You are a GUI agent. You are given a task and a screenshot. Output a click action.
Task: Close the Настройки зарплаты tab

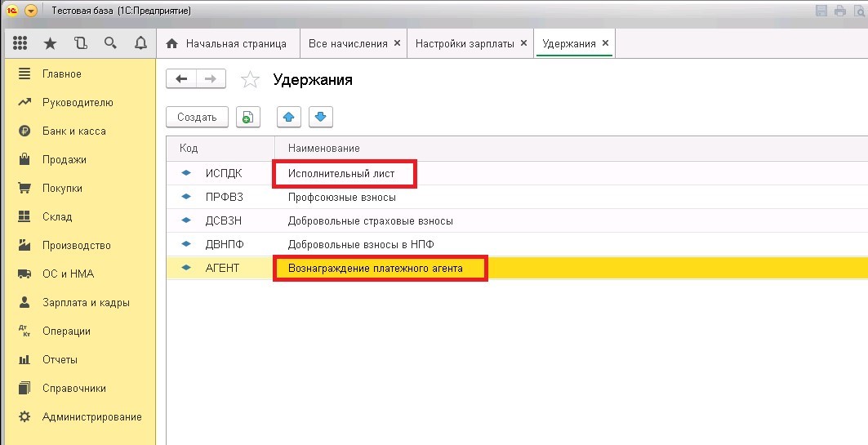[x=523, y=43]
